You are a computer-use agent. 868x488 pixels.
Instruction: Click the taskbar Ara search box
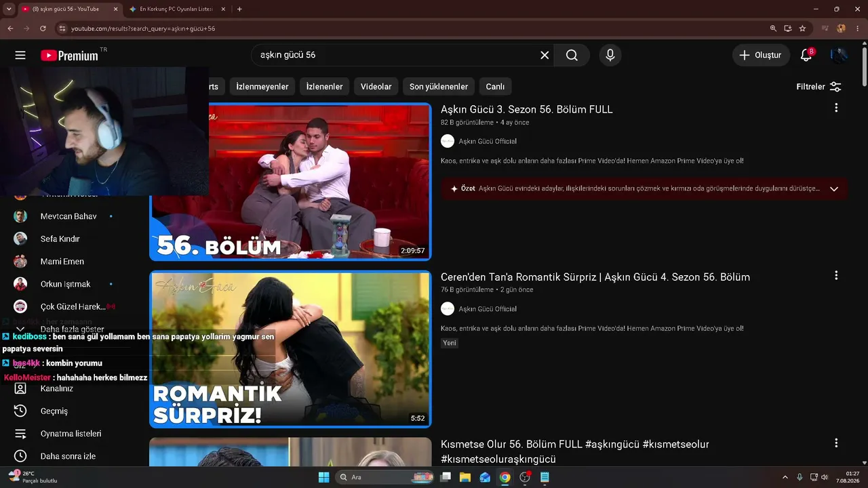tap(384, 477)
